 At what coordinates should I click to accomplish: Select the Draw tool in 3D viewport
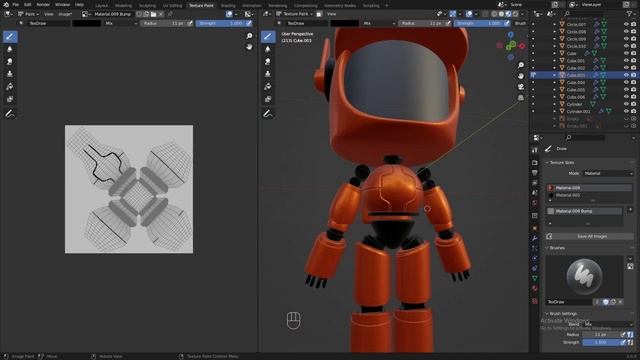(x=268, y=37)
